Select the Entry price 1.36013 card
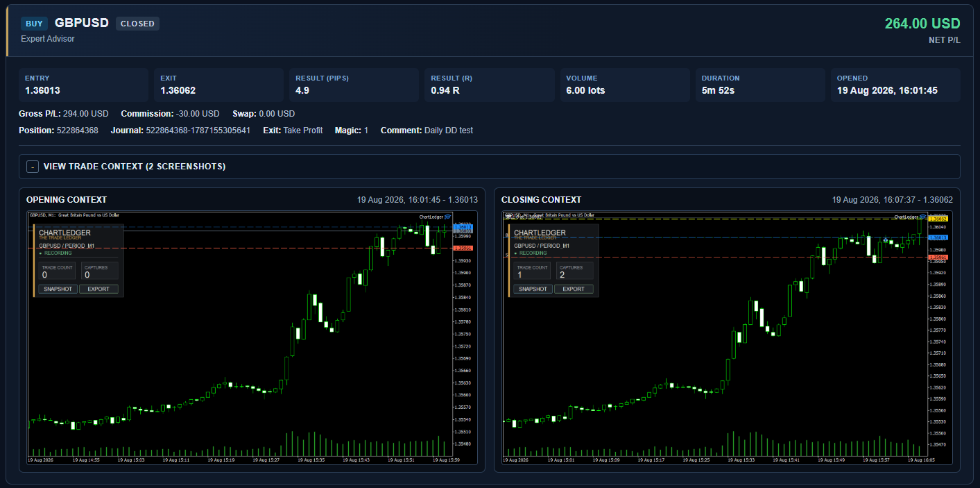This screenshot has width=980, height=488. [x=84, y=85]
